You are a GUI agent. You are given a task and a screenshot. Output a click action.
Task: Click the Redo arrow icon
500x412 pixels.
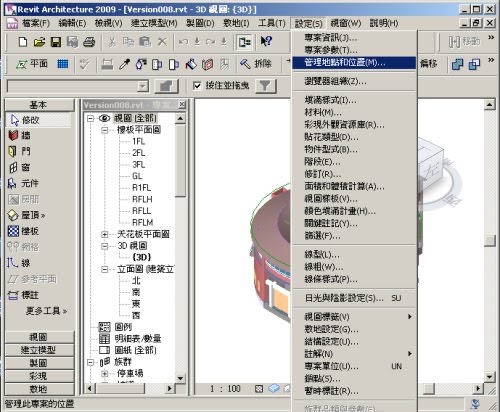[x=210, y=42]
